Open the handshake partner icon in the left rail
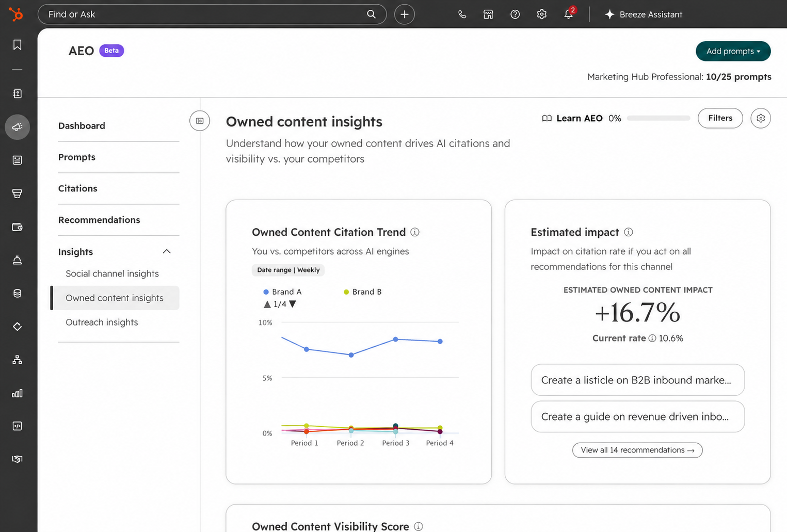Viewport: 787px width, 532px height. tap(18, 459)
